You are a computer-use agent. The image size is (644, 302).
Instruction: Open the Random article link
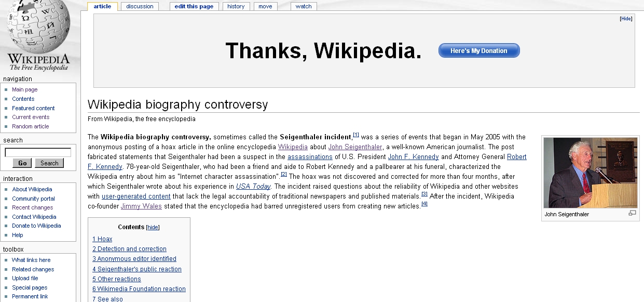[x=30, y=126]
